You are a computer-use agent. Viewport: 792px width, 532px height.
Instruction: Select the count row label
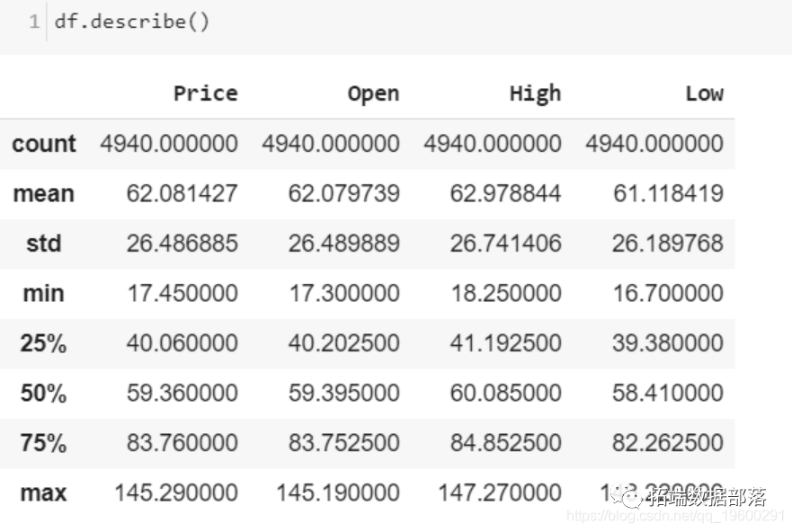click(44, 144)
